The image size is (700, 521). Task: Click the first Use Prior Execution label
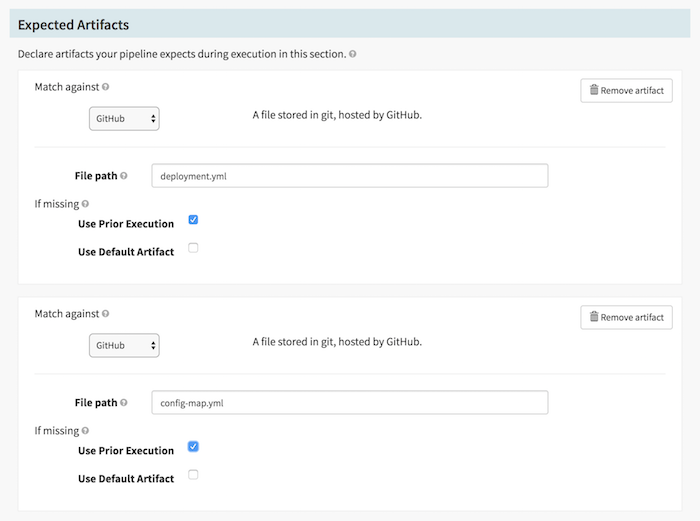click(x=126, y=224)
